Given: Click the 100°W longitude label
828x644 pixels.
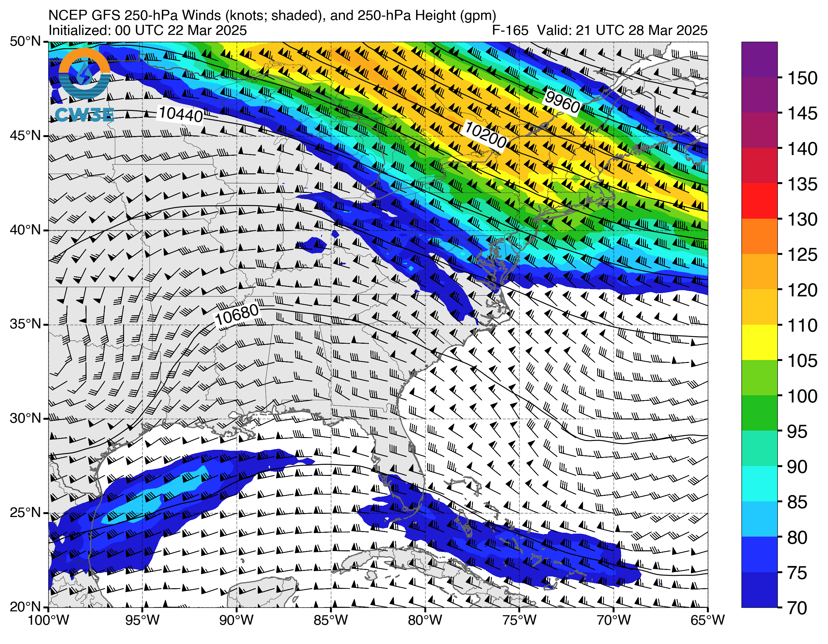Looking at the screenshot, I should (x=49, y=620).
